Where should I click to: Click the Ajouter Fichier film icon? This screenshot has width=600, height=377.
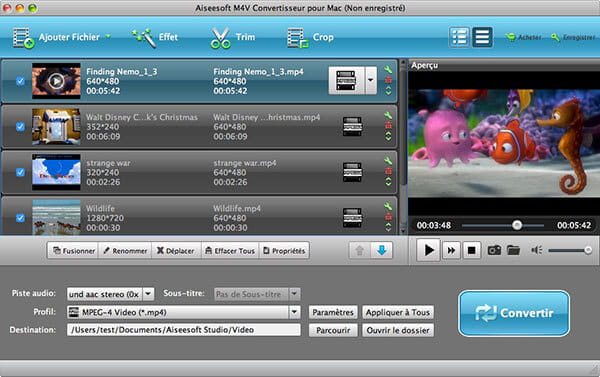click(x=24, y=38)
